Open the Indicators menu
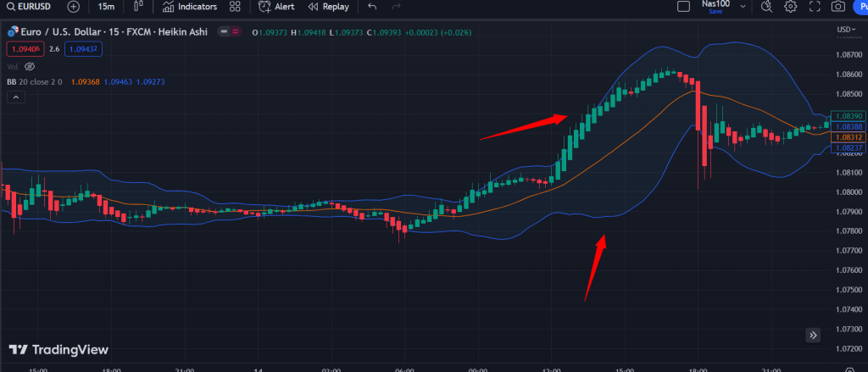Viewport: 868px width, 372px height. click(x=190, y=7)
